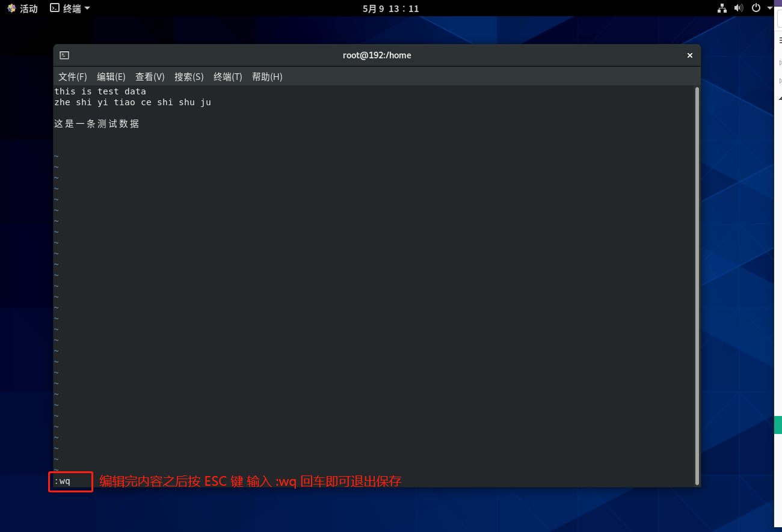Close the root@192:/home terminal window
This screenshot has height=532, width=782.
point(690,55)
